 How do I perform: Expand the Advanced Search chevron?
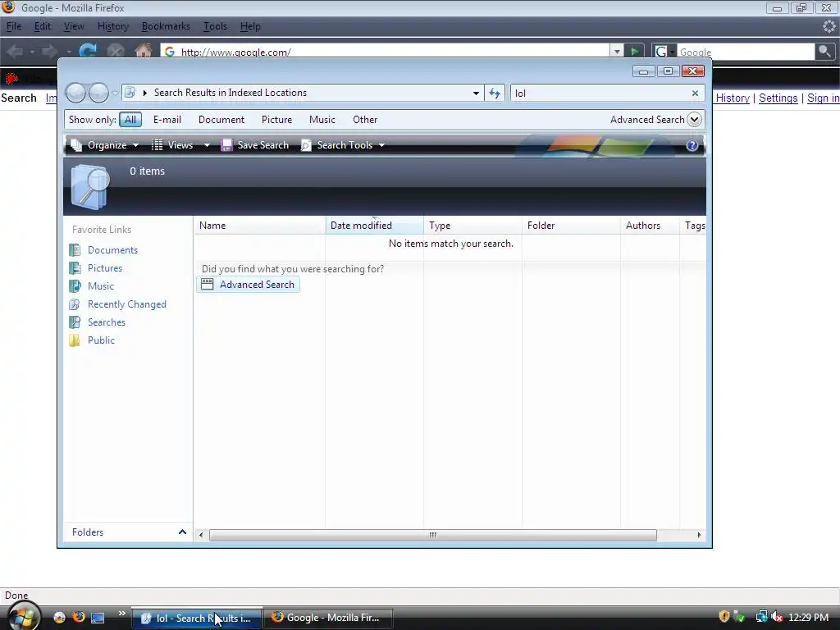click(694, 120)
